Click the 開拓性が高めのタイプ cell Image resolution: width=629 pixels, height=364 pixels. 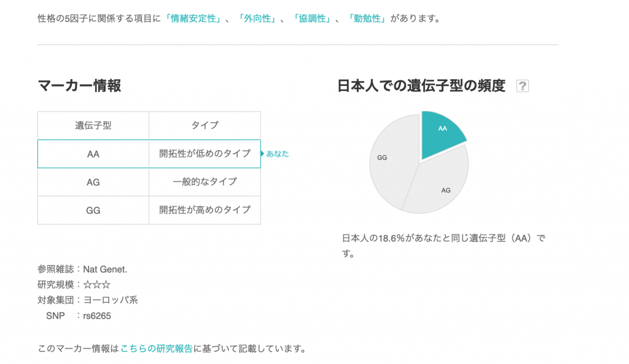[205, 210]
